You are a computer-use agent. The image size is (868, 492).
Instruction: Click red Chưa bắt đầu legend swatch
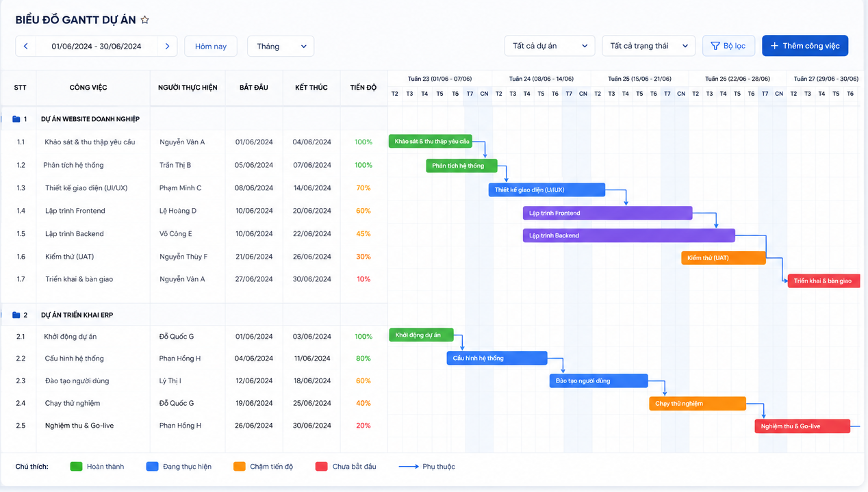[322, 467]
